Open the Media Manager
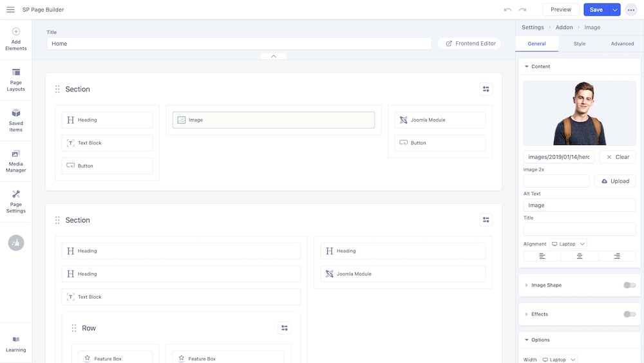 pyautogui.click(x=16, y=162)
